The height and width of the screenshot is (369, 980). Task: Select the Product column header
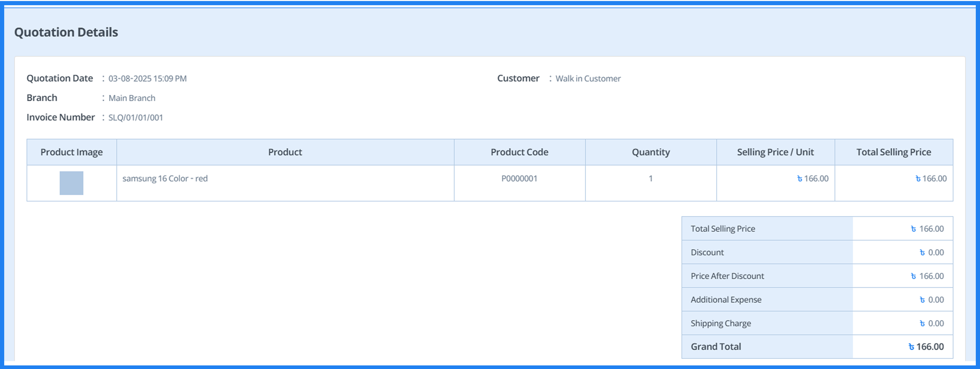coord(285,152)
